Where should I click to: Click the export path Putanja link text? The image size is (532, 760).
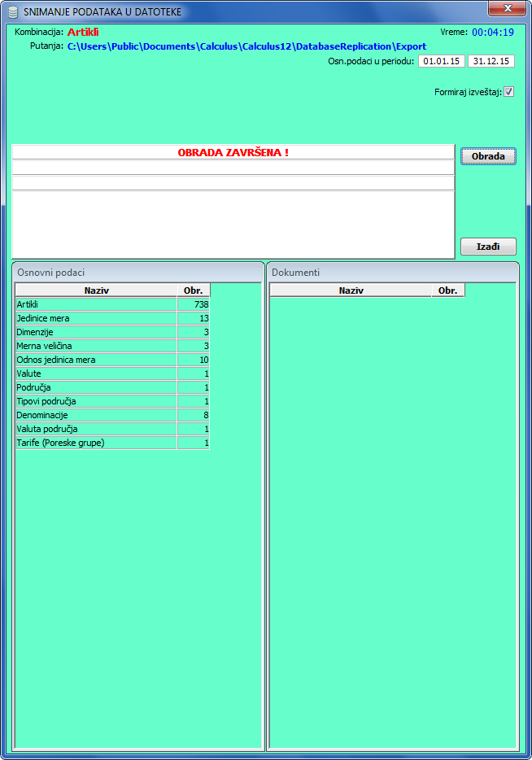coord(246,46)
